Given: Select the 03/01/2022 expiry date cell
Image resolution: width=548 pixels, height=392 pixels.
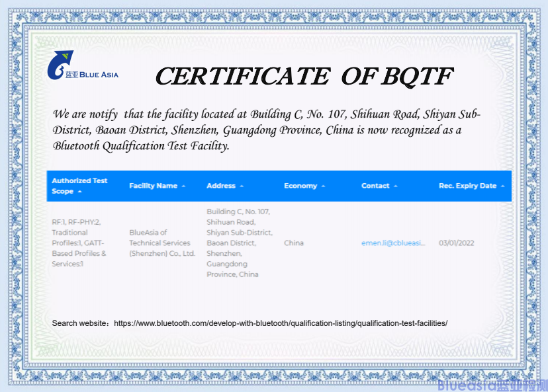Looking at the screenshot, I should pos(456,243).
